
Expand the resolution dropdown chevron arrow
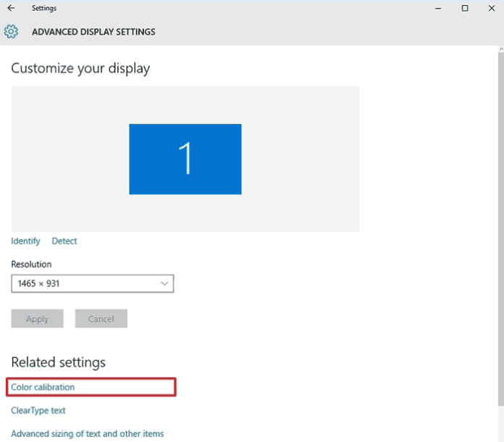[x=164, y=283]
